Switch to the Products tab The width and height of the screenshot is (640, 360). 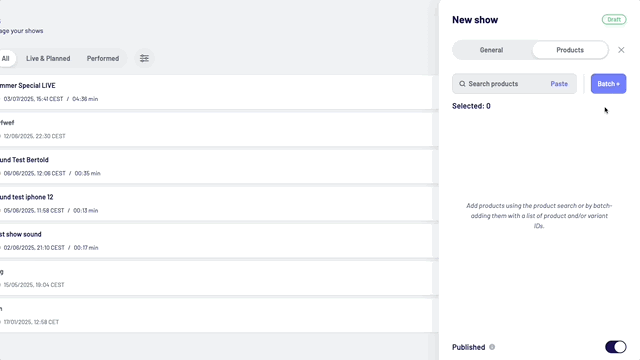(x=570, y=50)
